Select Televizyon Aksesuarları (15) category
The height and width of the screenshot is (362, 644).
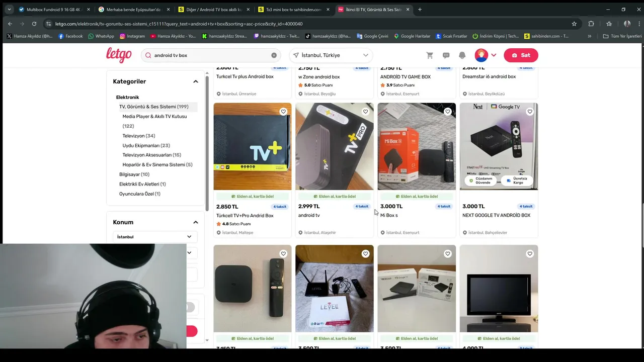[151, 155]
